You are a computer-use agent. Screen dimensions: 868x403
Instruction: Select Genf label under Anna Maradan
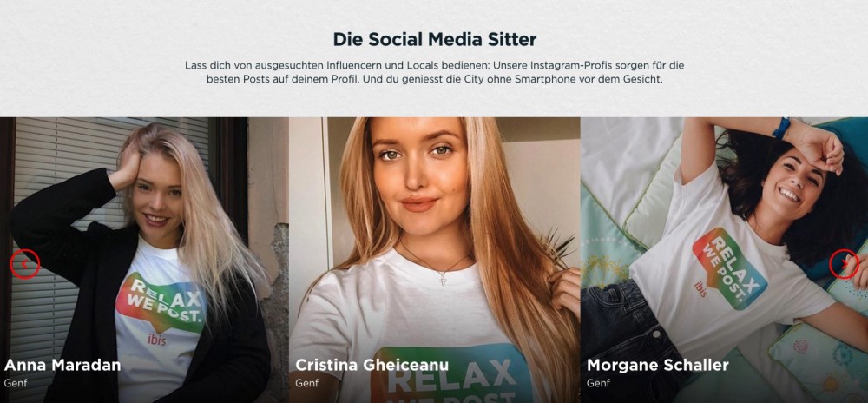click(11, 383)
